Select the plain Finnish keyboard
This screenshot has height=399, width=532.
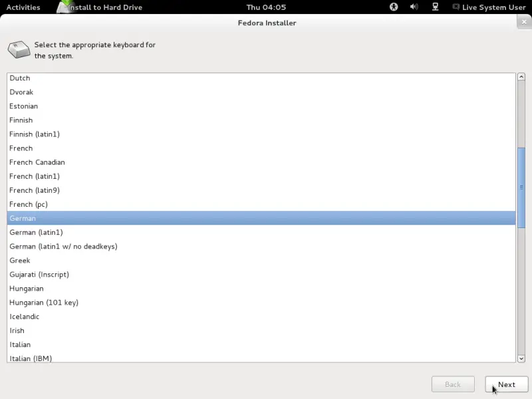point(261,120)
